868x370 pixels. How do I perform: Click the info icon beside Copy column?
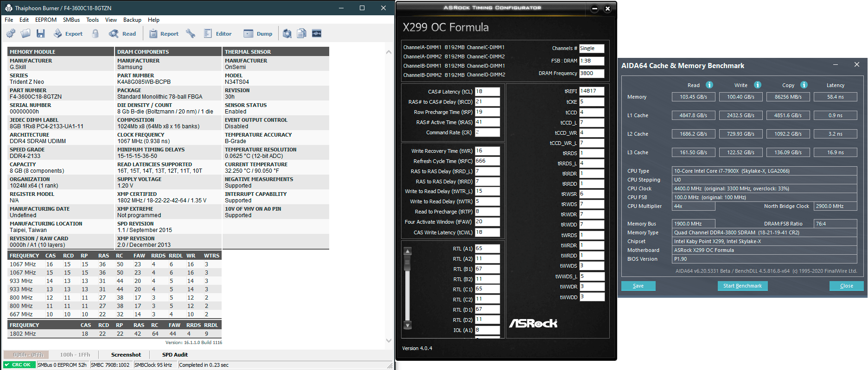pyautogui.click(x=804, y=85)
